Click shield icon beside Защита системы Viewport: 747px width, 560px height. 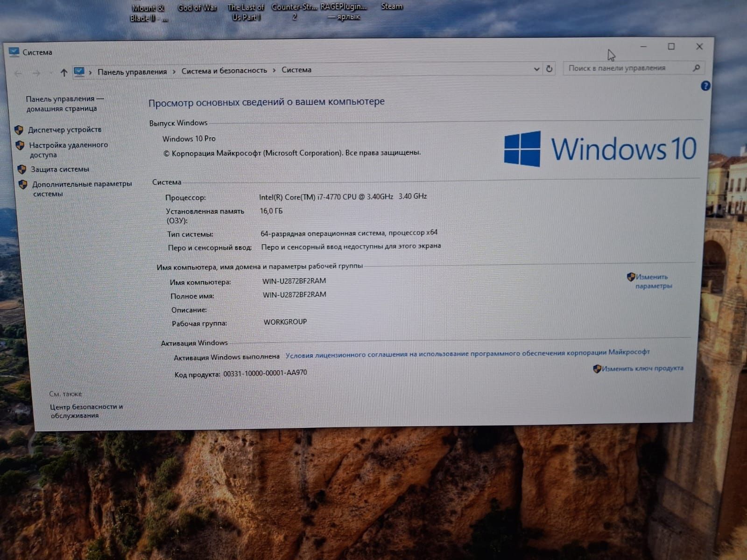tap(21, 169)
